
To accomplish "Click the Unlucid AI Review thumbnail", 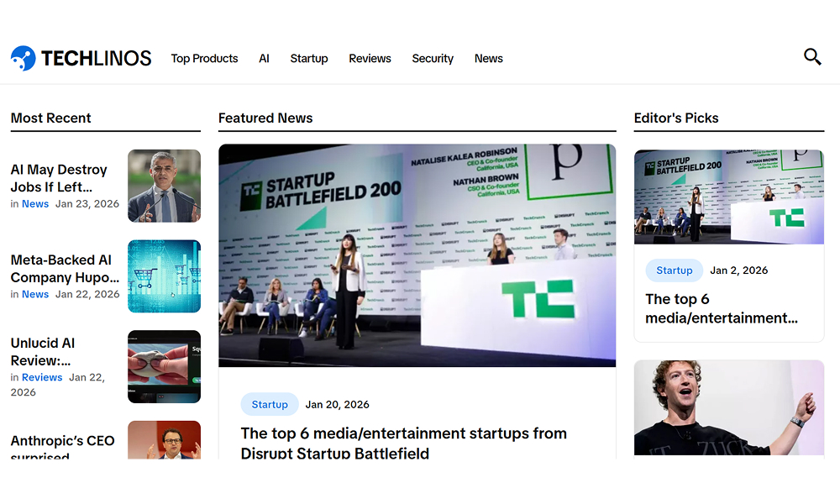I will [164, 367].
